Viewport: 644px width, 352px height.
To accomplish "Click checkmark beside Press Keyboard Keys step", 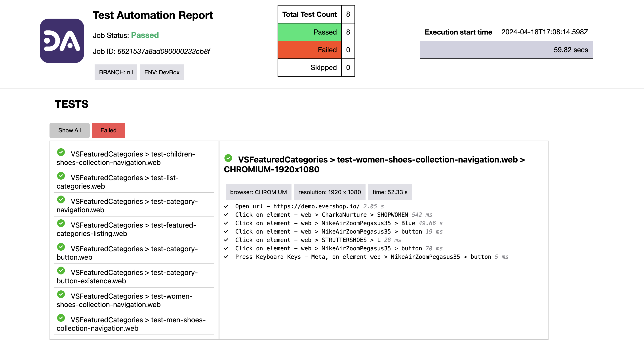I will coord(226,257).
